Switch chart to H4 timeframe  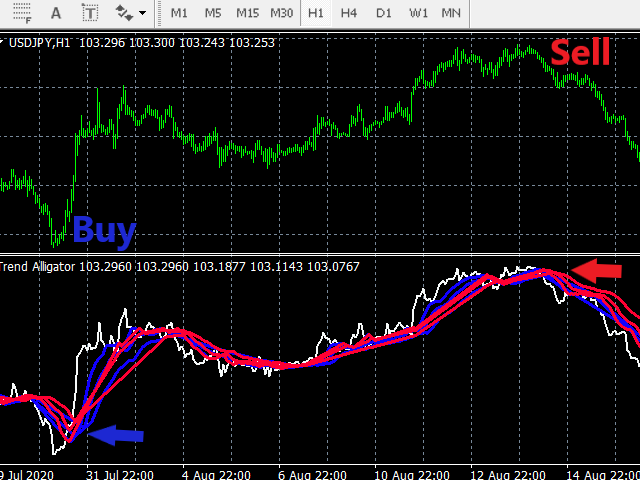(349, 13)
